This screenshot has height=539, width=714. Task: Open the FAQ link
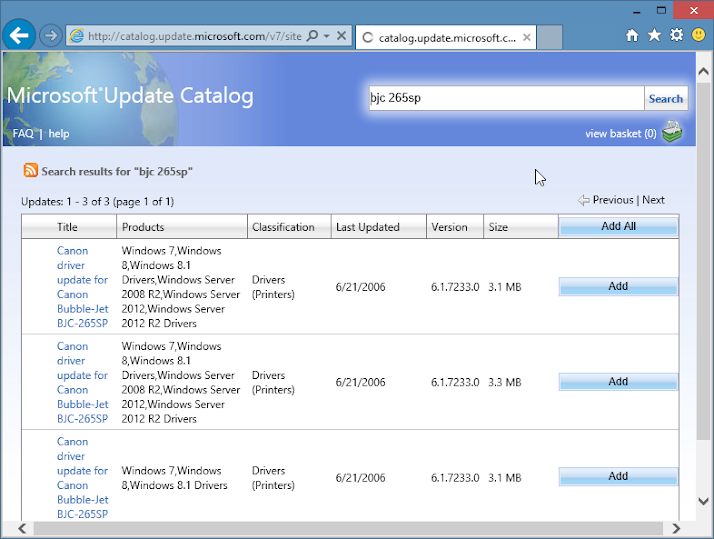(23, 133)
